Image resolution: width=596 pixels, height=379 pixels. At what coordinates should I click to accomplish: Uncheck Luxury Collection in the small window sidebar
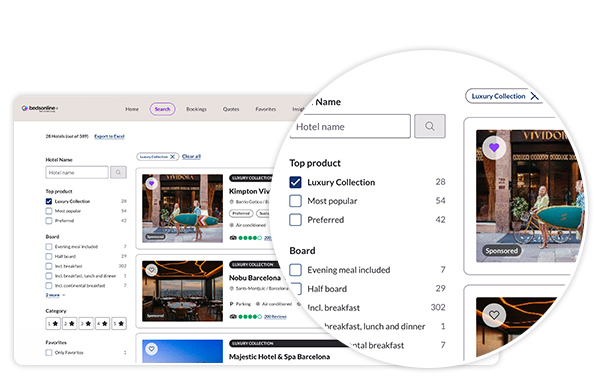coord(49,201)
